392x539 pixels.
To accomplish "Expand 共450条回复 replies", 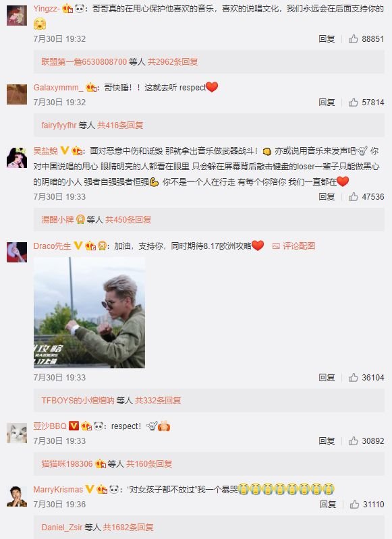I will (128, 219).
